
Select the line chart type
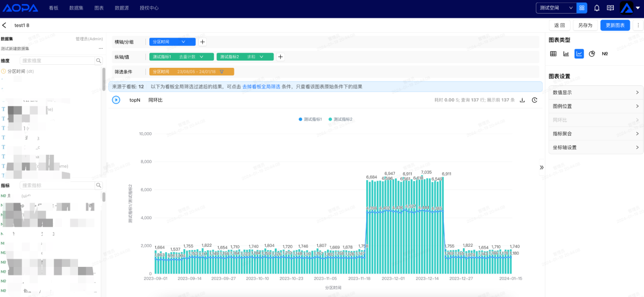point(579,54)
